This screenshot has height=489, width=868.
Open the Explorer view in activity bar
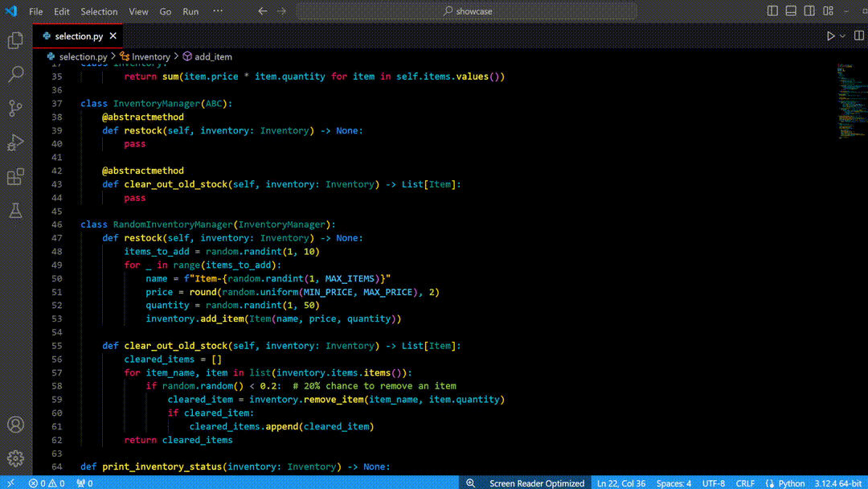[x=15, y=40]
